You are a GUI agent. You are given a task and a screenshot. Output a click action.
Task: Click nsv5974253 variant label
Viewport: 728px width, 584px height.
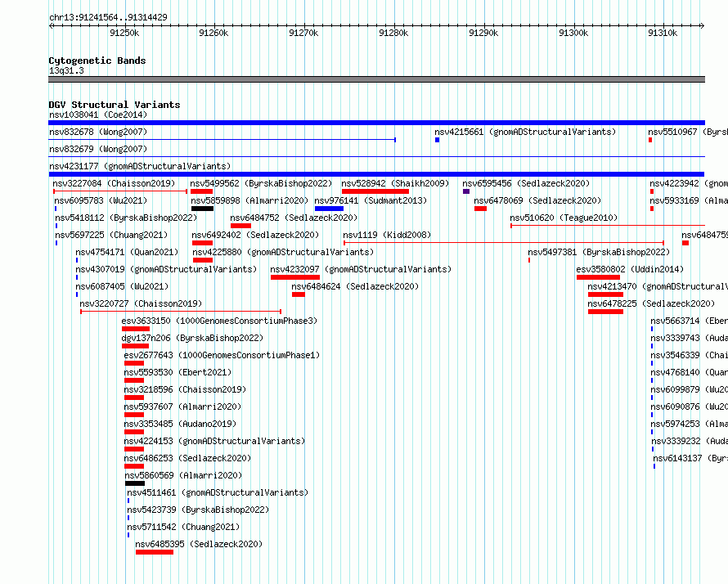690,424
